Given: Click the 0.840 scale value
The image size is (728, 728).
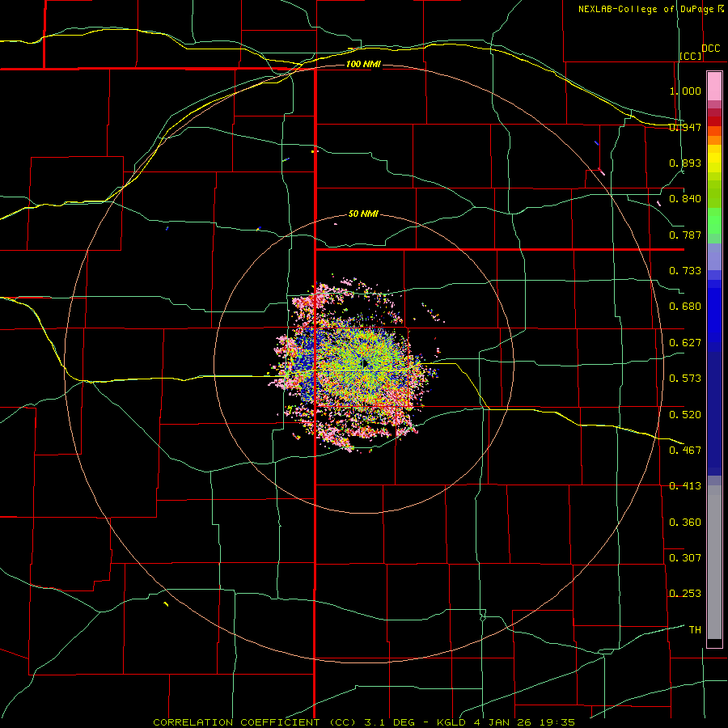Looking at the screenshot, I should pos(685,199).
